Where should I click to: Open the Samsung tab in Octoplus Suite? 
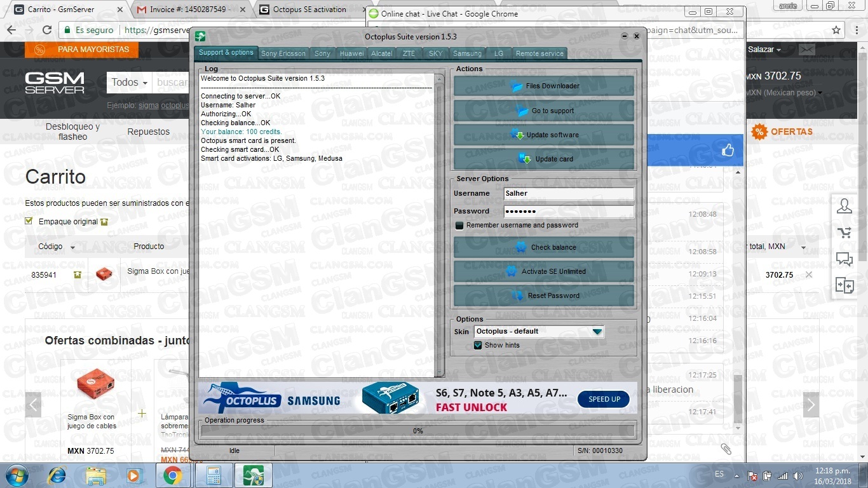point(467,53)
